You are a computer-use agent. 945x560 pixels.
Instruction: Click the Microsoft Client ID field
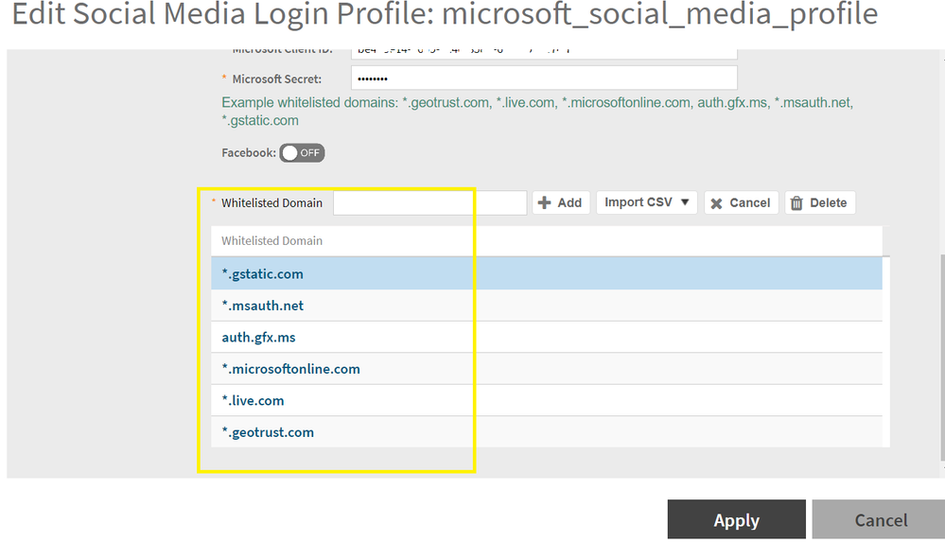[543, 51]
